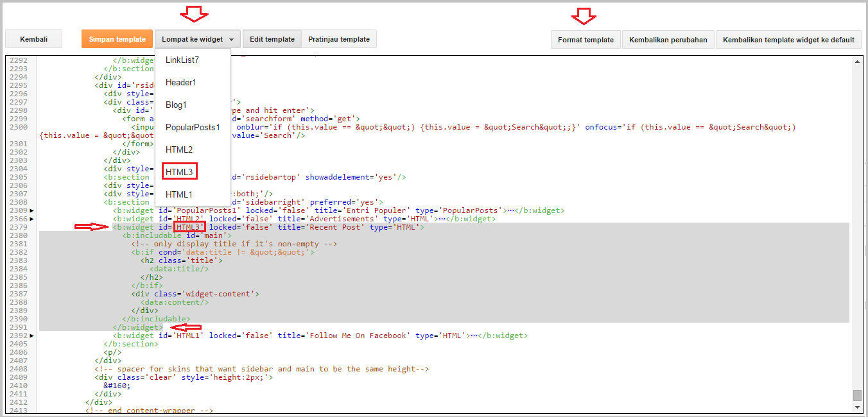Expand the HTML2 widget code on line 2366
Screen dimensions: 868x417
30,219
